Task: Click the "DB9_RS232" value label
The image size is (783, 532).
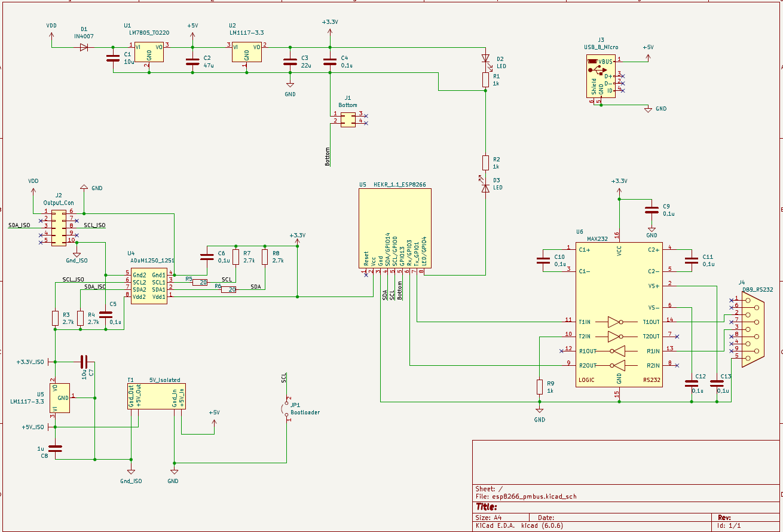Action: click(x=757, y=289)
